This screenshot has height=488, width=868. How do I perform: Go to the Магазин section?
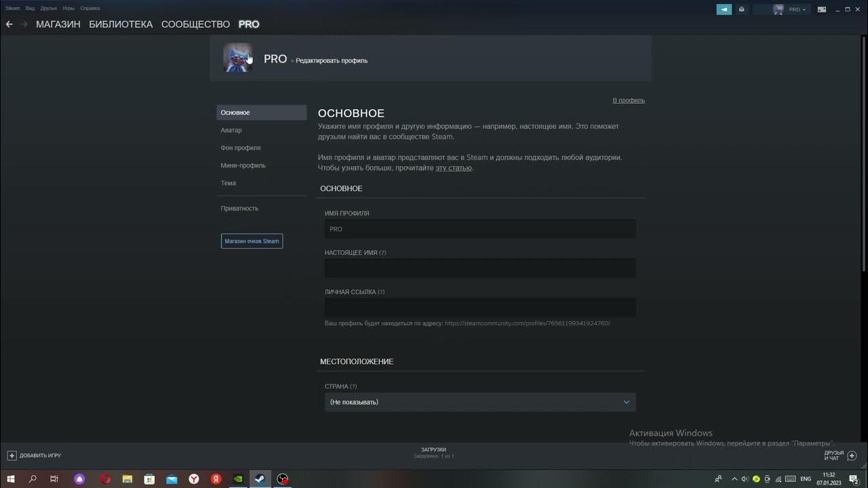[x=58, y=24]
